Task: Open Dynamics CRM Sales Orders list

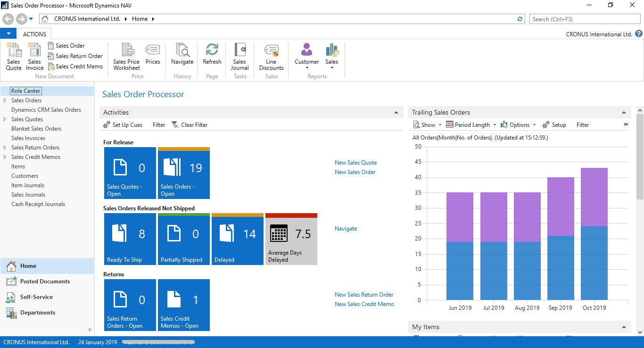Action: point(46,110)
